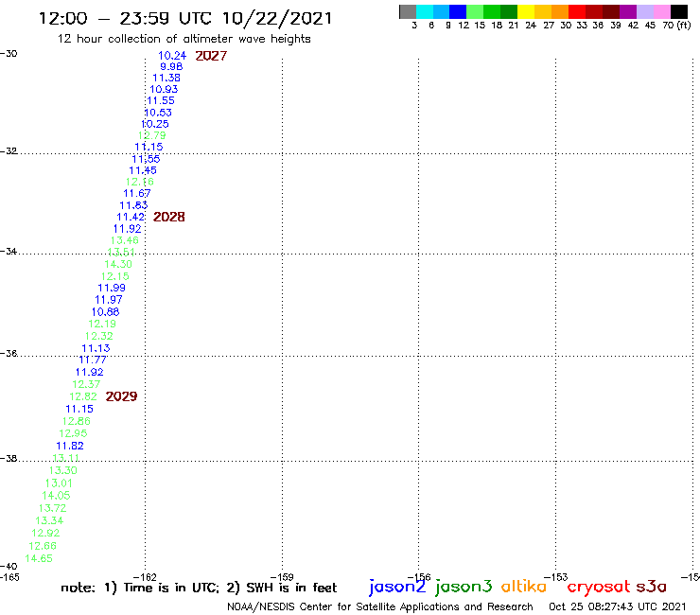Click the 10.93 reading
Image resolution: width=700 pixels, height=615 pixels.
tap(164, 89)
